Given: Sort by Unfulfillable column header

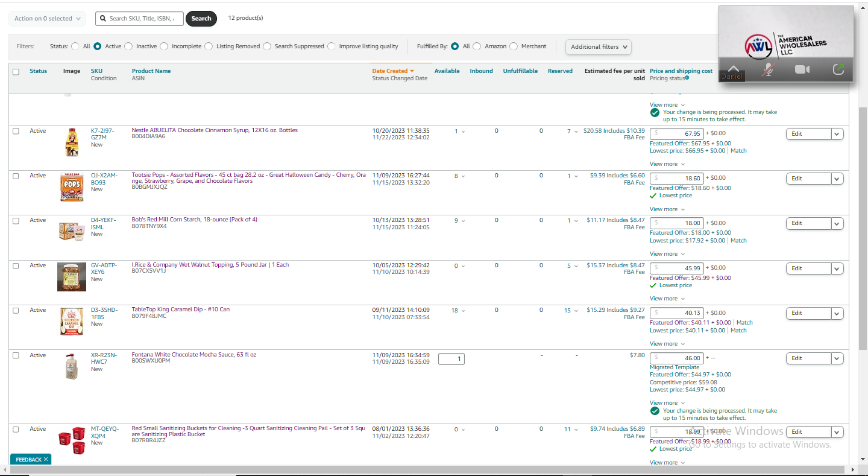Looking at the screenshot, I should (x=520, y=71).
